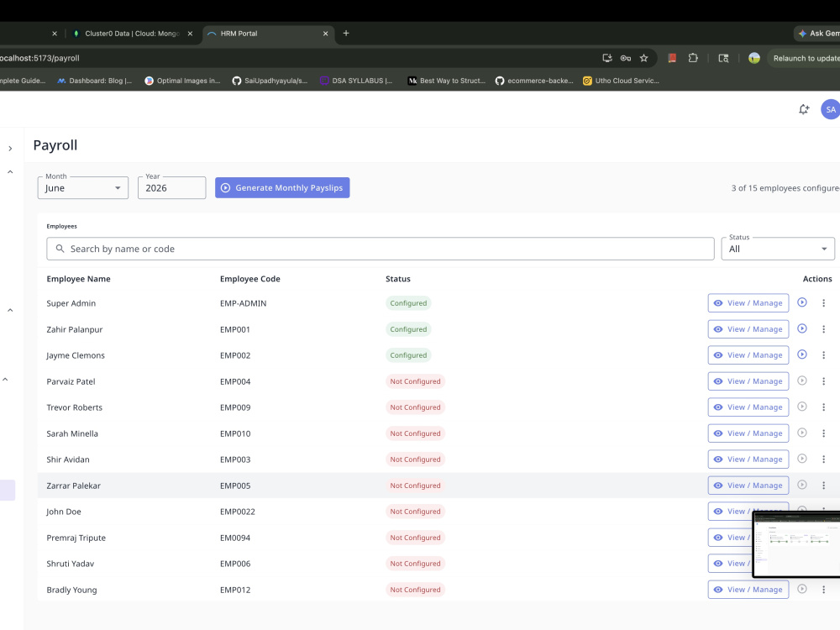
Task: Open the SA user avatar menu
Action: click(831, 109)
